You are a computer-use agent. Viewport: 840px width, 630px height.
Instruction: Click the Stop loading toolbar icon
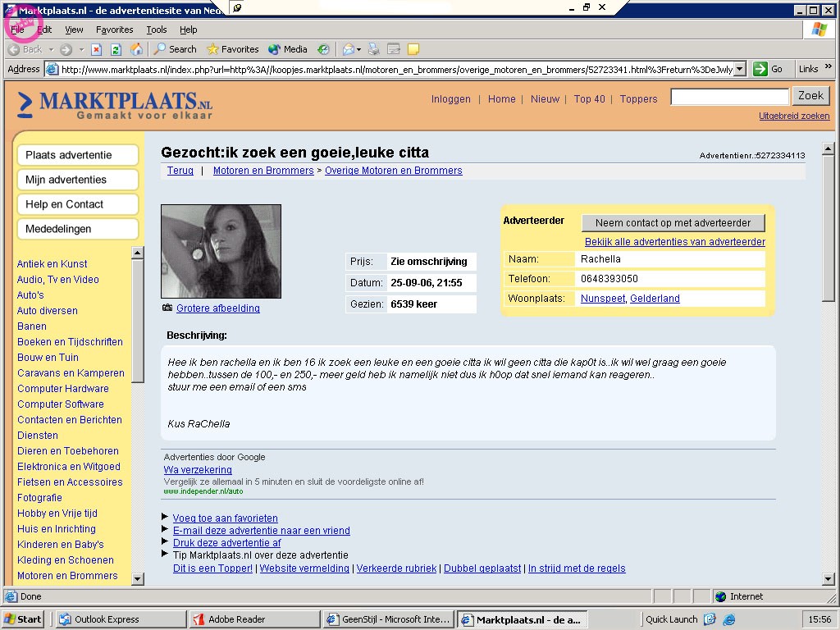click(x=96, y=49)
